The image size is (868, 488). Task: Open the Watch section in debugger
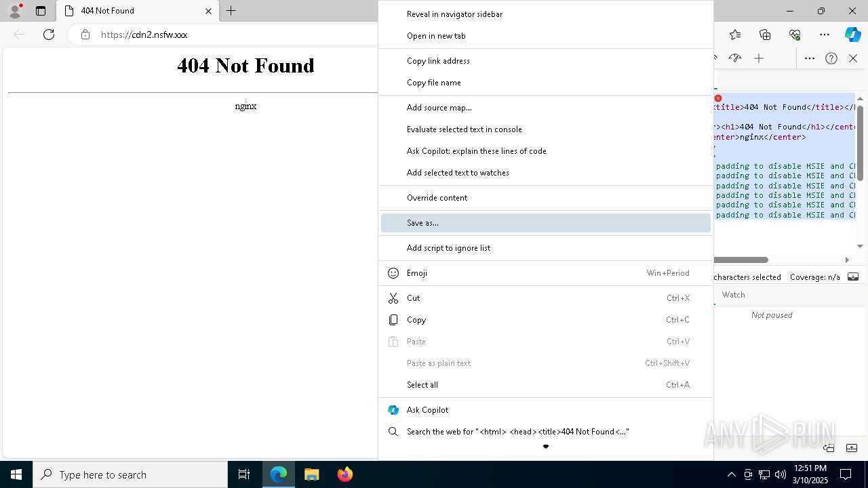[733, 295]
